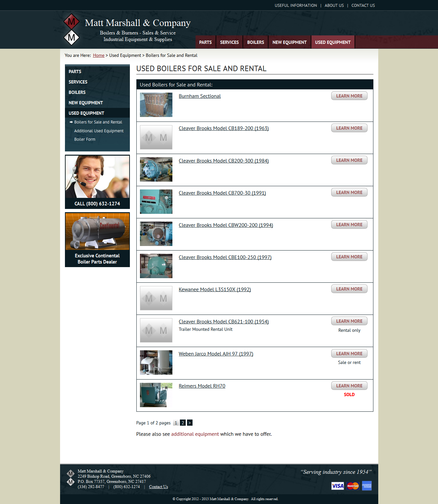Open the About Us link
Viewport: 438px width, 504px height.
334,6
